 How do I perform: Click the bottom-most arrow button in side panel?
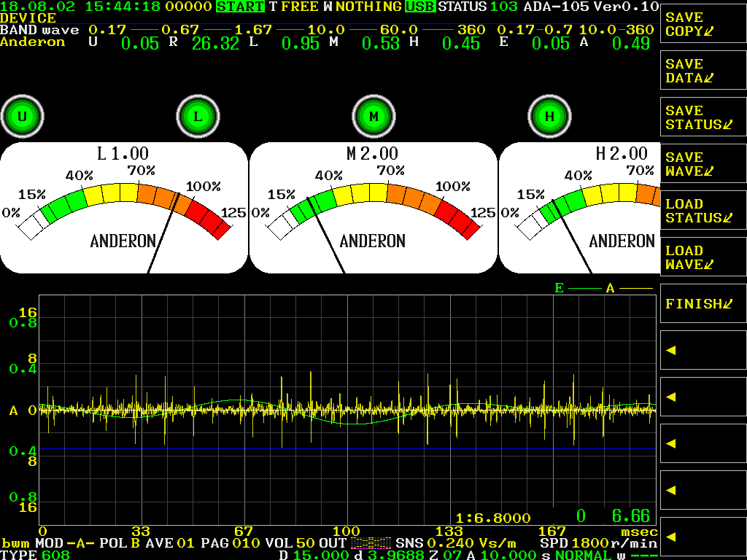[703, 537]
